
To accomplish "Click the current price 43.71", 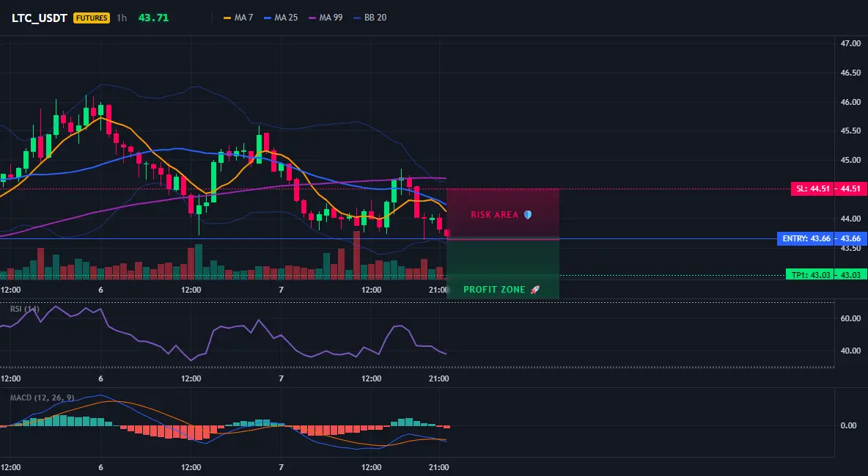I will click(x=153, y=18).
